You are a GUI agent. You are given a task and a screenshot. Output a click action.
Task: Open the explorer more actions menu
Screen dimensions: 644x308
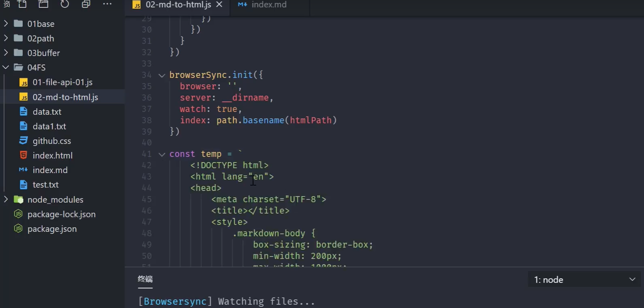point(107,4)
